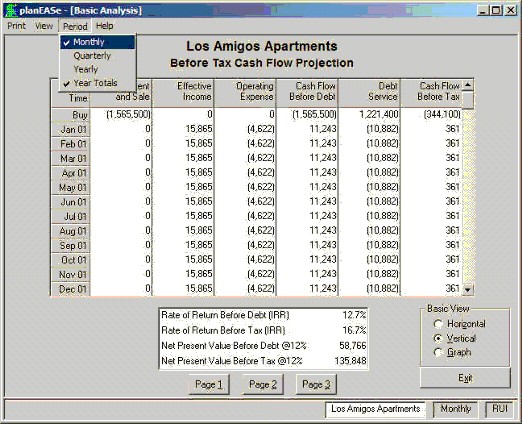The width and height of the screenshot is (522, 424).
Task: Go to Page 1
Action: (209, 384)
